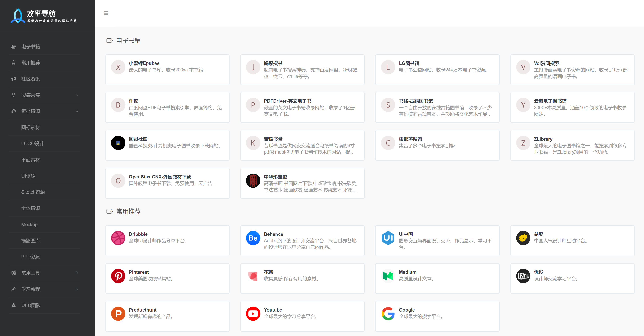Click the 中华珍宝馆 seal thumbnail

pyautogui.click(x=253, y=180)
